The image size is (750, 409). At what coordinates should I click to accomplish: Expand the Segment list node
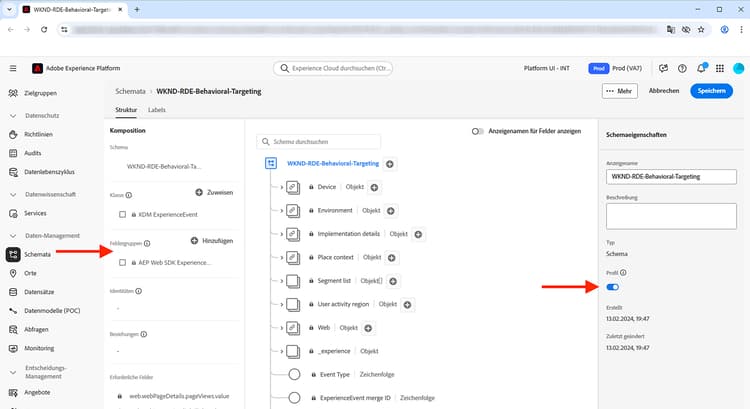tap(282, 281)
